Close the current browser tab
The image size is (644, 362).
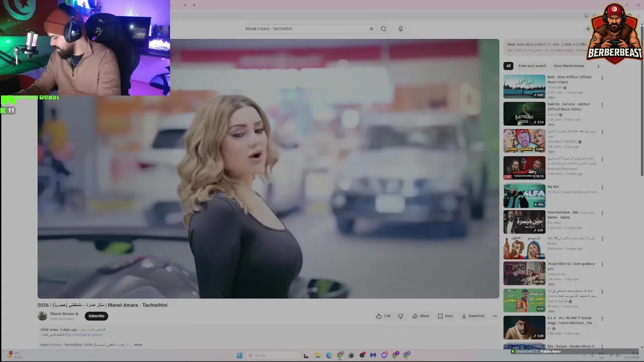pos(185,5)
